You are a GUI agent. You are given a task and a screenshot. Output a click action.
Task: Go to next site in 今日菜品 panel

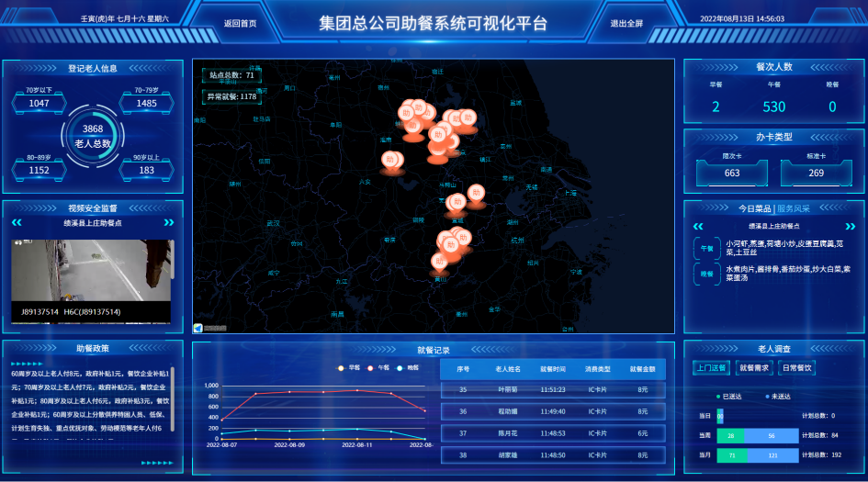coord(851,226)
